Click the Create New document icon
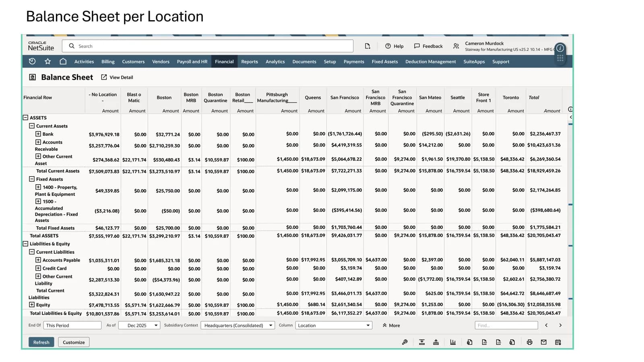 click(x=367, y=46)
